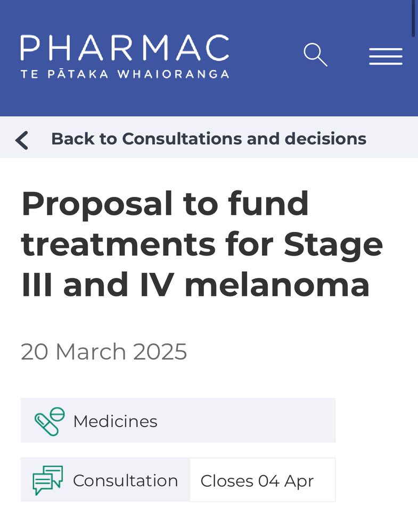Viewport: 418px width, 532px height.
Task: Click the word Stage in heading
Action: (x=333, y=246)
